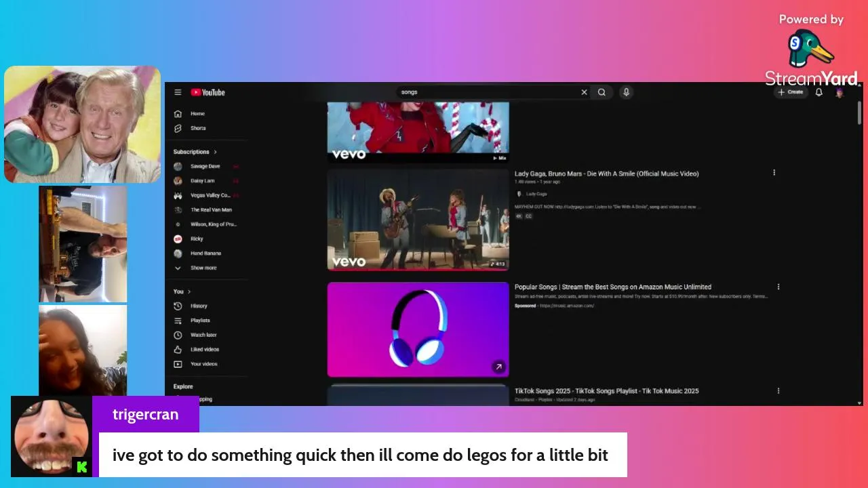Image resolution: width=868 pixels, height=488 pixels.
Task: Click the Explore section heading
Action: click(183, 386)
